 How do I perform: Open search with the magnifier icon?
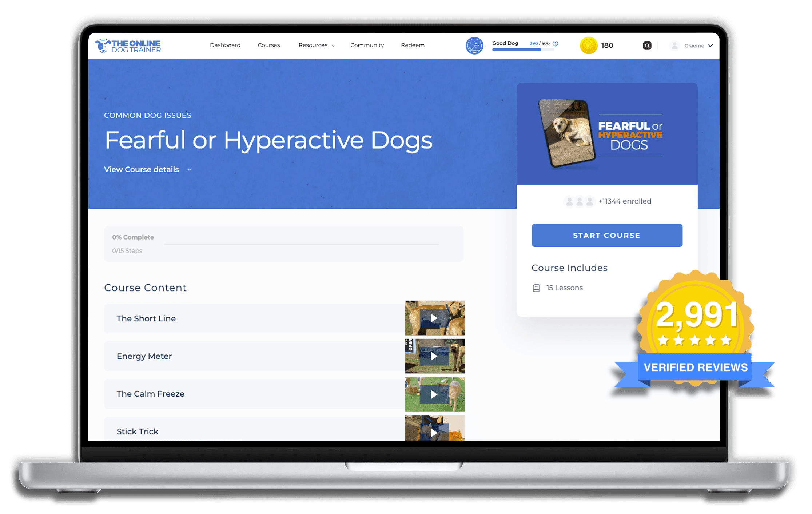pos(647,46)
